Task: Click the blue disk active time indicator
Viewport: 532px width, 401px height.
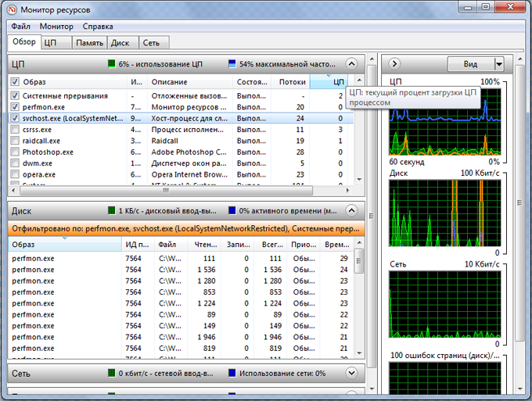Action: click(x=232, y=210)
